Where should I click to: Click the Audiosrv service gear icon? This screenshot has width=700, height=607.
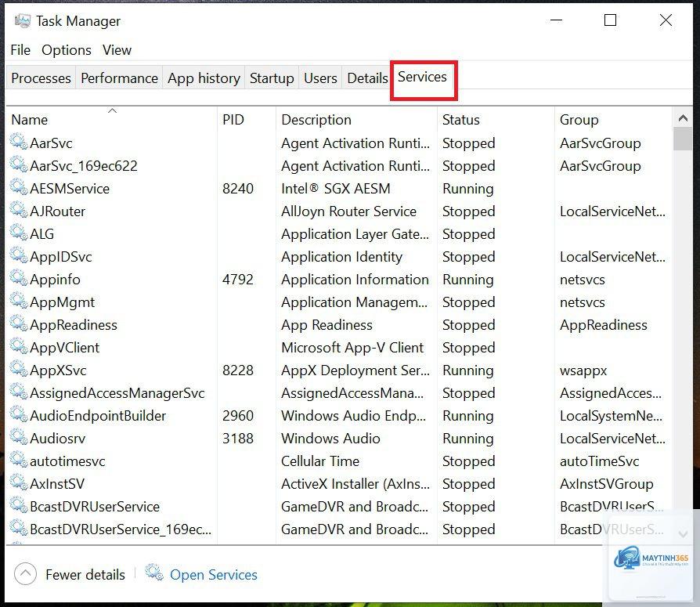click(19, 438)
